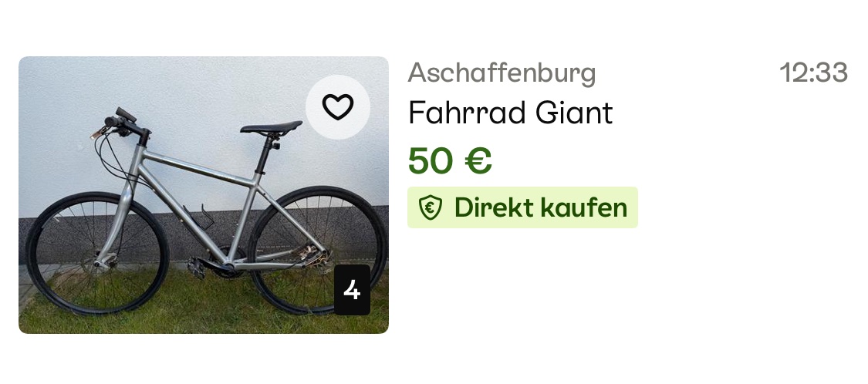Screen dimensions: 868x384
Task: Toggle the white circular favorite button
Action: pos(338,106)
